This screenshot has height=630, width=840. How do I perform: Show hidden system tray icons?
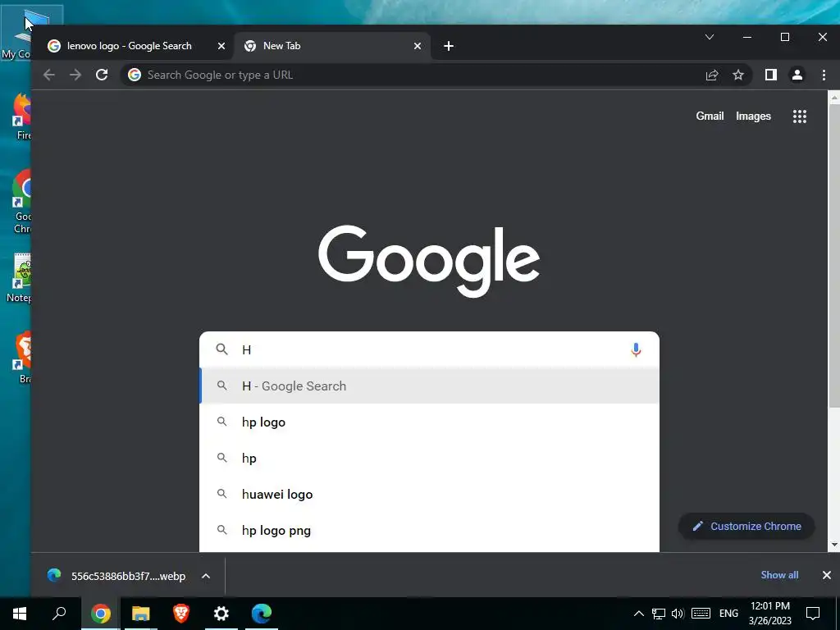[x=638, y=614]
